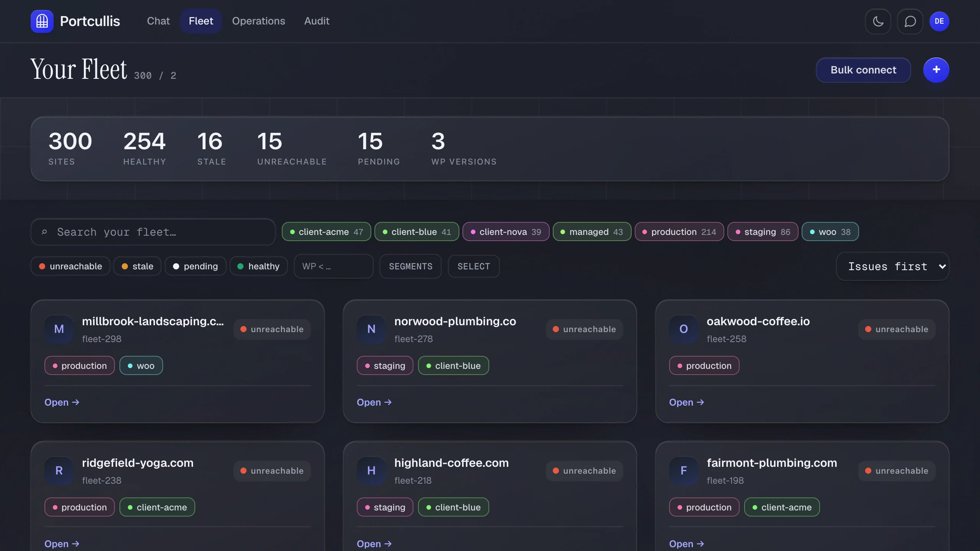Click the SELECT button

pyautogui.click(x=474, y=266)
